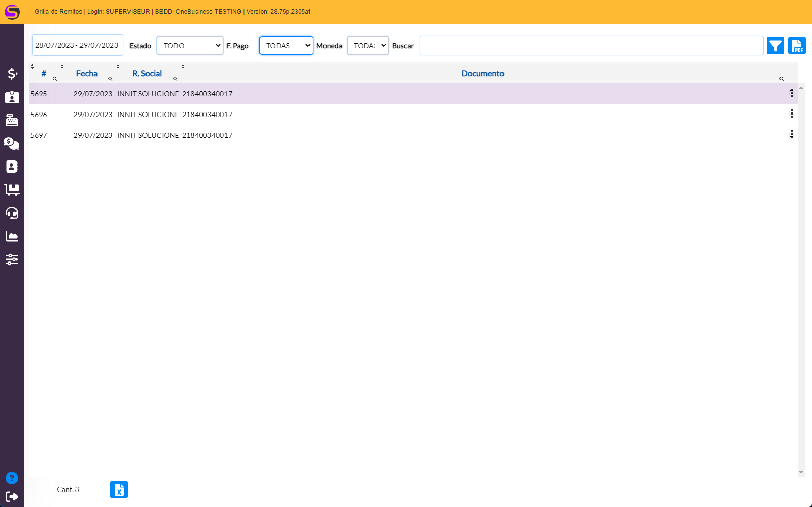Export the grid to PDF
This screenshot has width=812, height=507.
click(797, 46)
